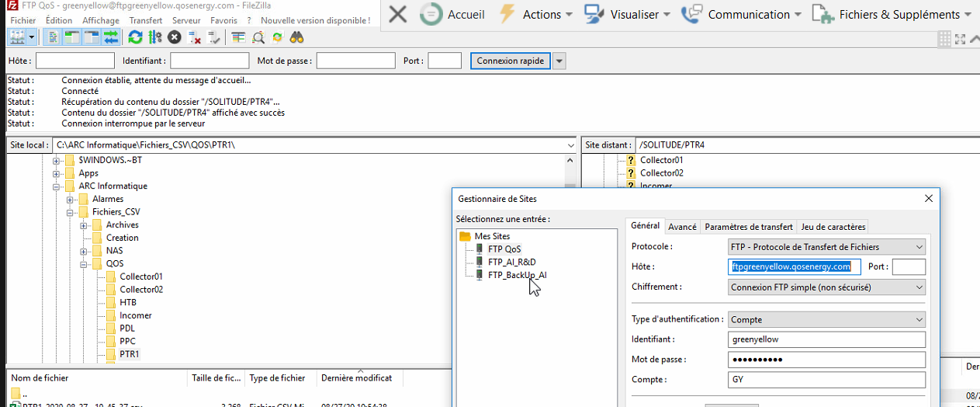This screenshot has width=980, height=407.
Task: Click the disconnect from server icon
Action: [x=195, y=37]
